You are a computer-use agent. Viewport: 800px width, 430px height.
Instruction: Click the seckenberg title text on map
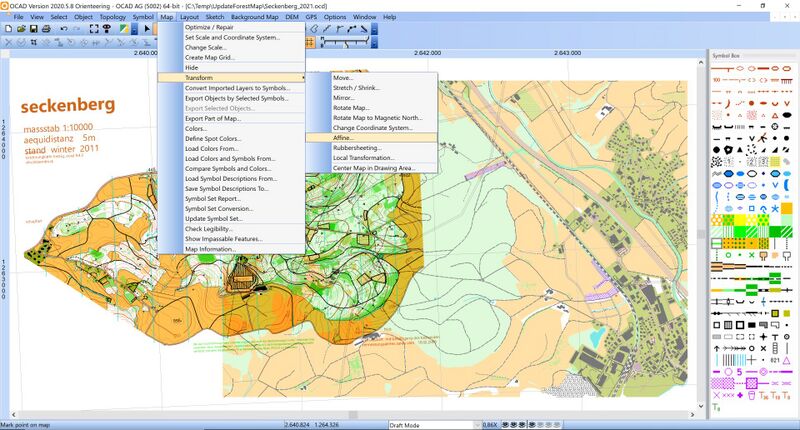point(68,105)
